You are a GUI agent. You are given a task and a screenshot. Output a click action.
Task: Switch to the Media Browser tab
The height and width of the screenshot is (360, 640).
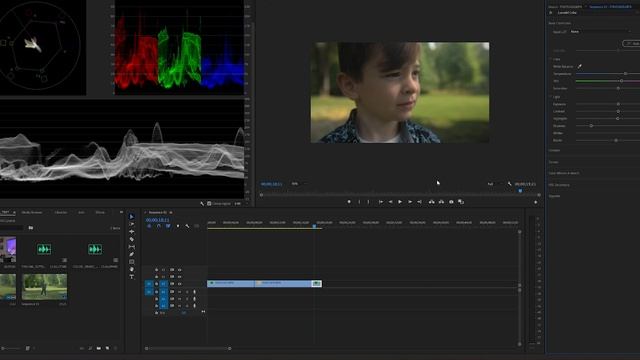point(32,213)
